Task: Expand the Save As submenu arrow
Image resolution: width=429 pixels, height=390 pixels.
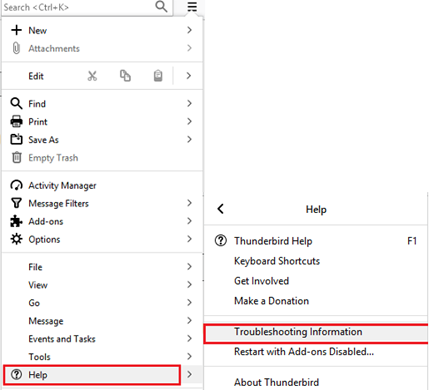Action: tap(189, 139)
